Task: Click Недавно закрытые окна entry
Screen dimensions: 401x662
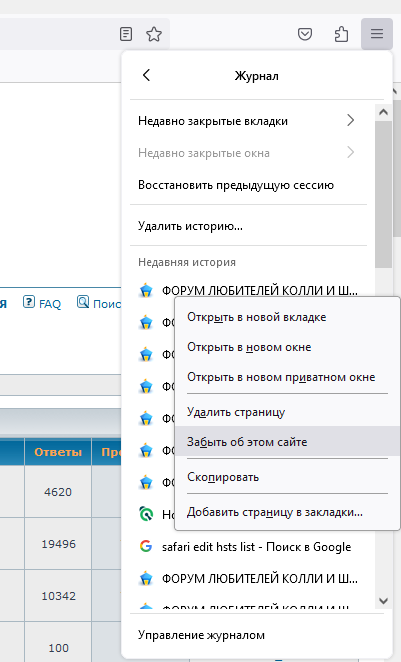Action: [248, 153]
